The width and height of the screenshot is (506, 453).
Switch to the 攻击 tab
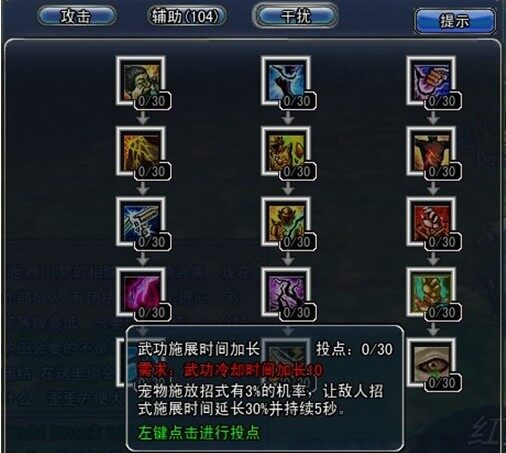coord(77,16)
